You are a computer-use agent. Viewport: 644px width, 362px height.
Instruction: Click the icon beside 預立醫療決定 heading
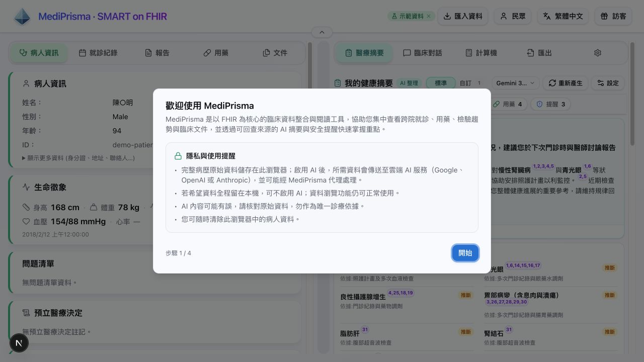tap(26, 313)
